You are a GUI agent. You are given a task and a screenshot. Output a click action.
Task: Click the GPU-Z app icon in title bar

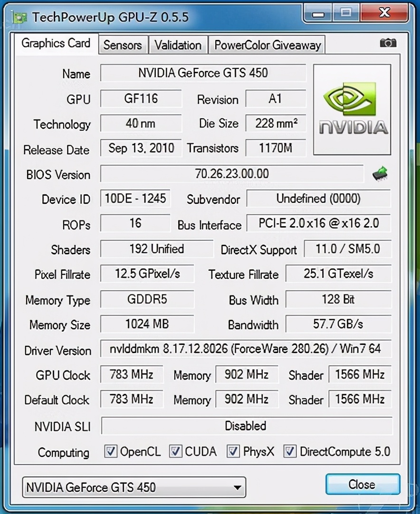click(x=19, y=17)
